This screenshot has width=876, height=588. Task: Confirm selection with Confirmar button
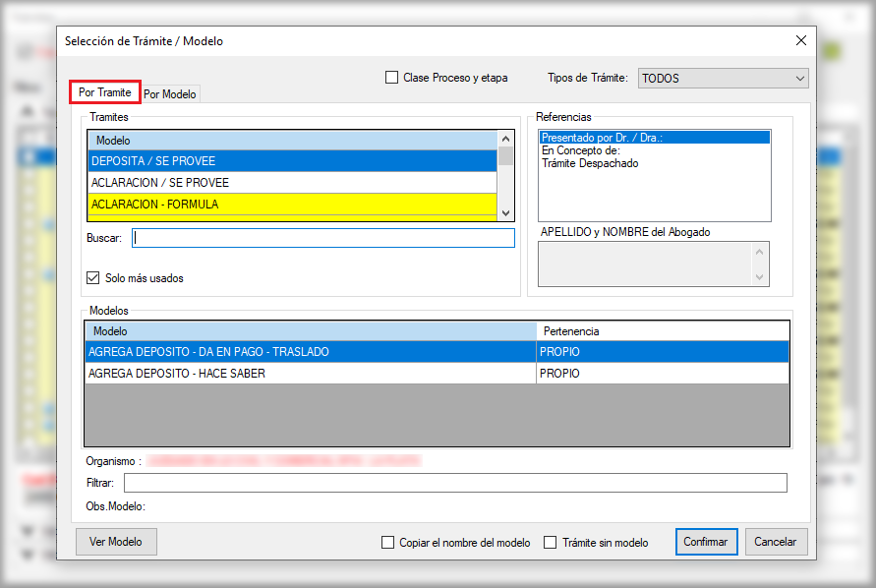706,542
